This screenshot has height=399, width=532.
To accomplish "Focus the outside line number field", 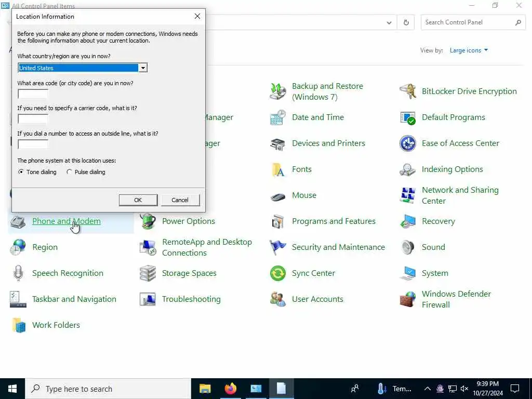I will [x=33, y=144].
